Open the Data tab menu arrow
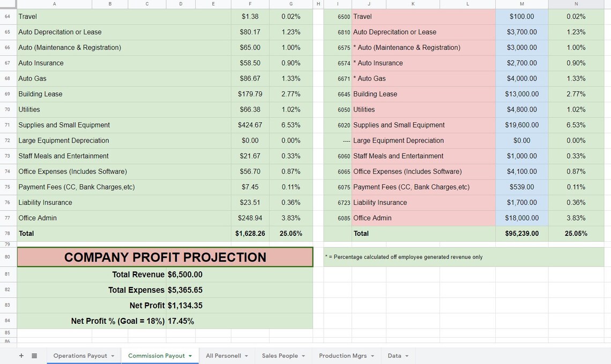 point(406,355)
